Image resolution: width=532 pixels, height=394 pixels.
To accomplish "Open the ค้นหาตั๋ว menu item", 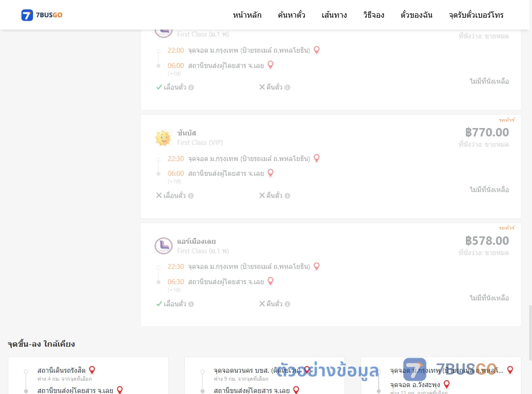I will [292, 15].
